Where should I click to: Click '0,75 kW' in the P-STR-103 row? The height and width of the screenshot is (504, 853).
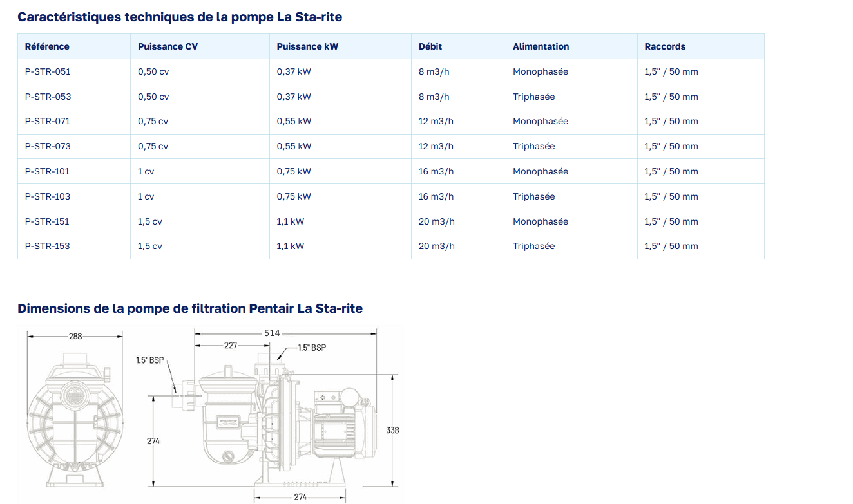(294, 196)
